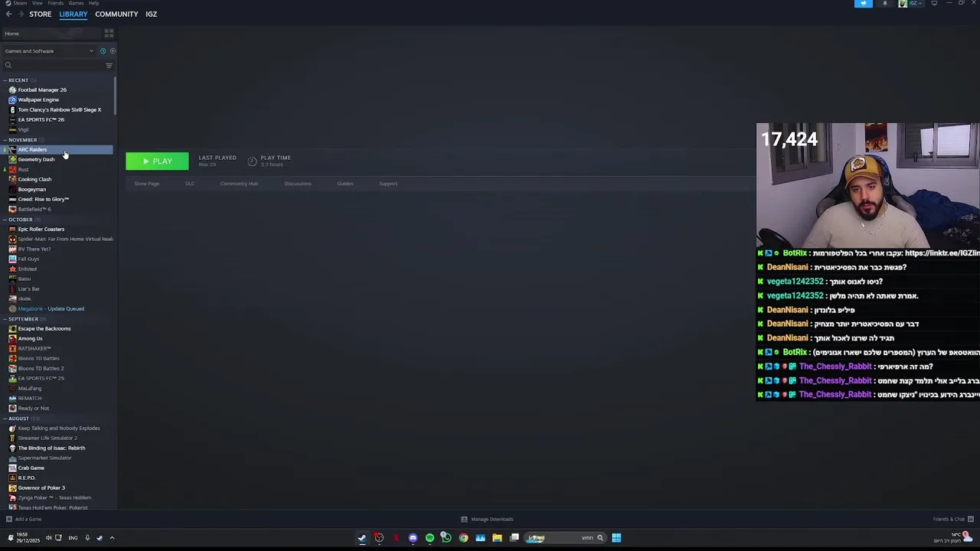Open File Explorer from the taskbar

tap(497, 538)
